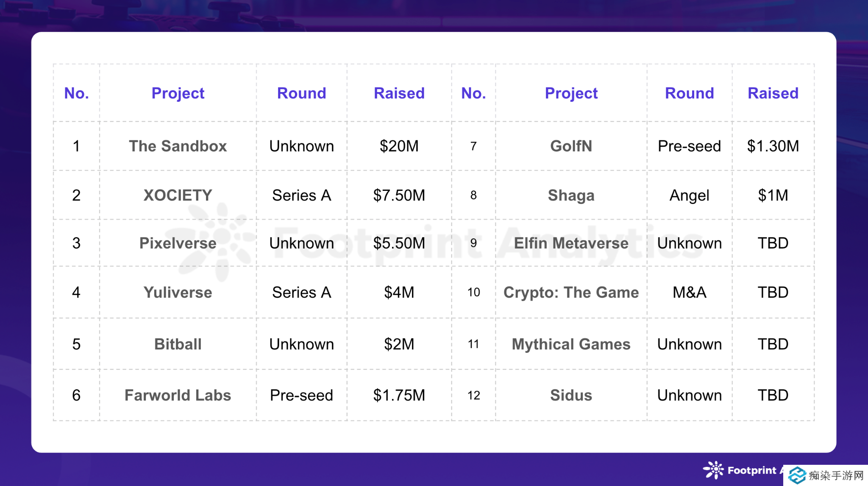
Task: Click Crypto: The Game project cell
Action: coord(571,293)
